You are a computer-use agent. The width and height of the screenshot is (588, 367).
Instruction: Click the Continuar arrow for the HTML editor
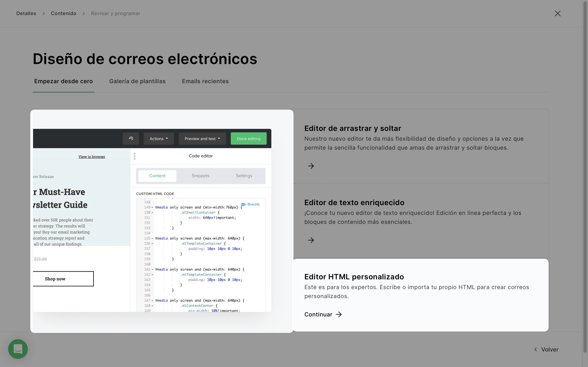[339, 315]
